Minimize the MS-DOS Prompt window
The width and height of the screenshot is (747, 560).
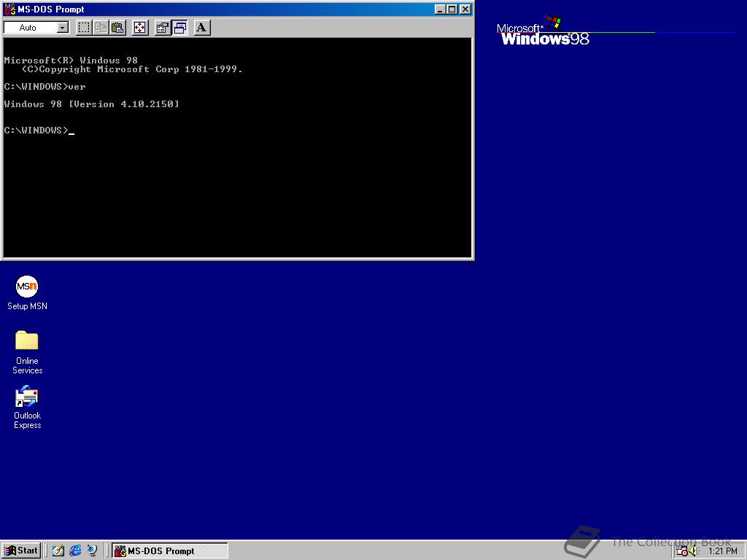point(440,9)
